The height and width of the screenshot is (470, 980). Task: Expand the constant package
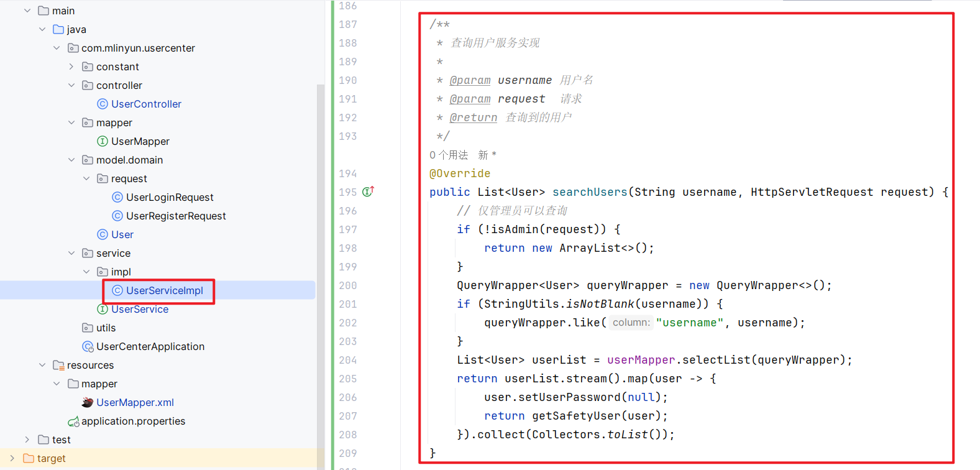point(71,67)
